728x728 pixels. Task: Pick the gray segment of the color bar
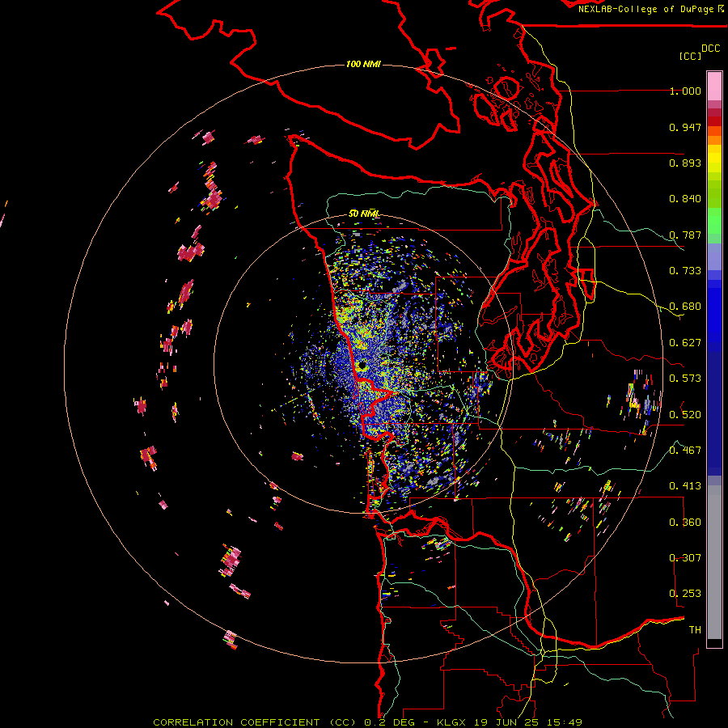click(714, 562)
